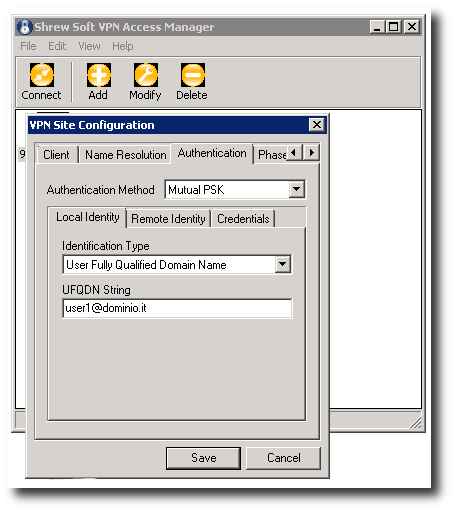Click the User Fully Qualified Domain Name field

click(x=177, y=265)
